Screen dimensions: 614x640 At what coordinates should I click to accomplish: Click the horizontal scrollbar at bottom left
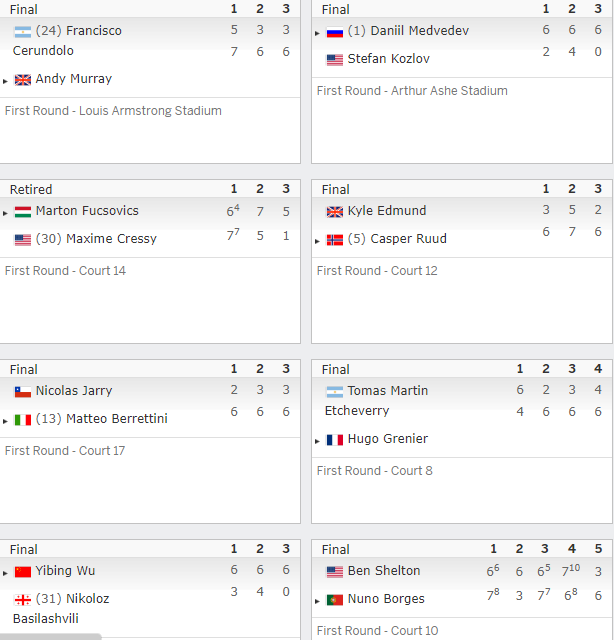(x=50, y=637)
